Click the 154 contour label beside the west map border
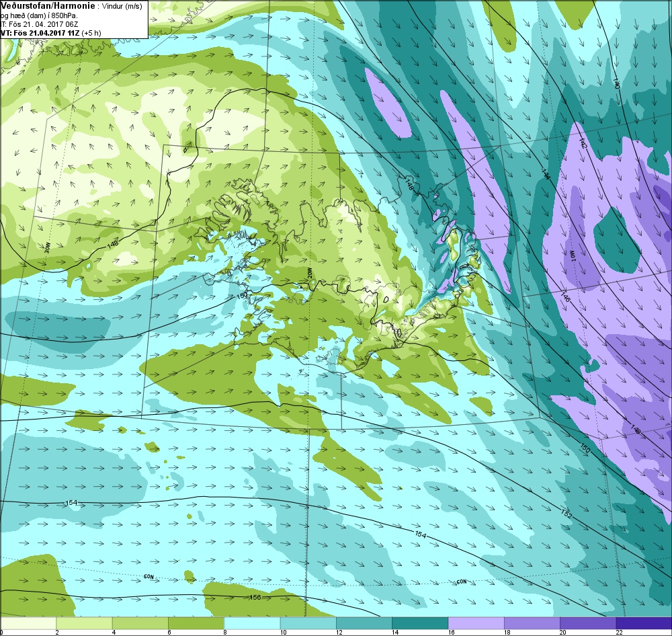 point(71,502)
